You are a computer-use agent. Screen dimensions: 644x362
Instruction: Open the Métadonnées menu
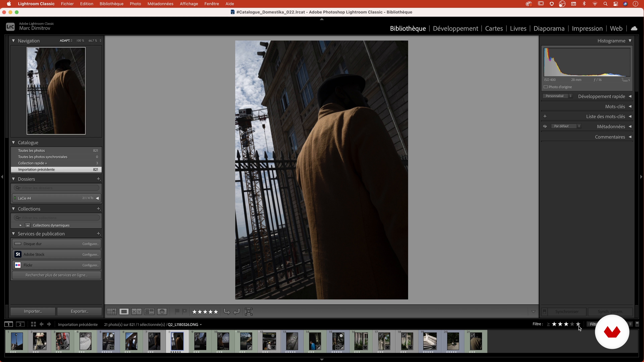[160, 4]
